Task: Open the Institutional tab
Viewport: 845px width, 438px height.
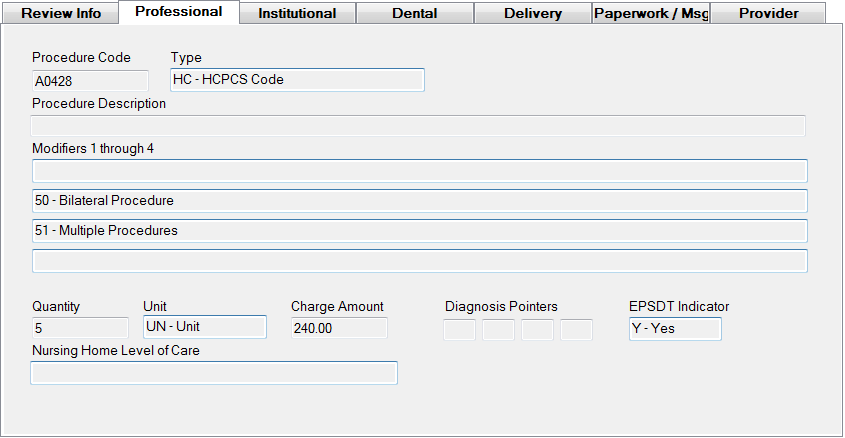Action: point(297,13)
